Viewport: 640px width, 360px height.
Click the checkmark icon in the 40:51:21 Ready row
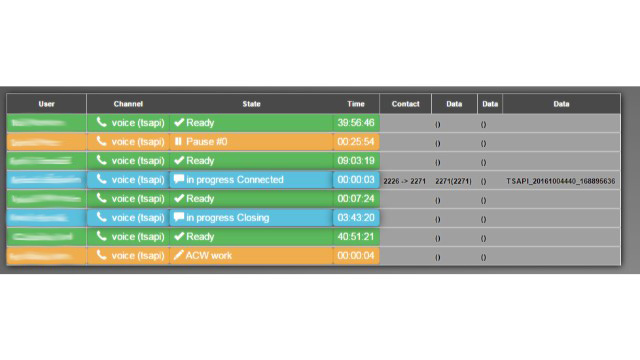coord(179,236)
